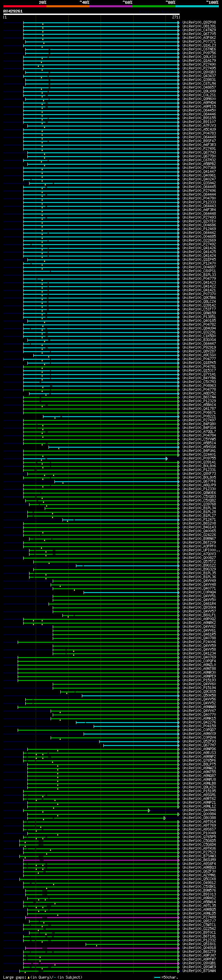Image resolution: width=222 pixels, height=980 pixels.
Task: Select the UniRef100_Q9ZP08 hit label
Action: [199, 23]
